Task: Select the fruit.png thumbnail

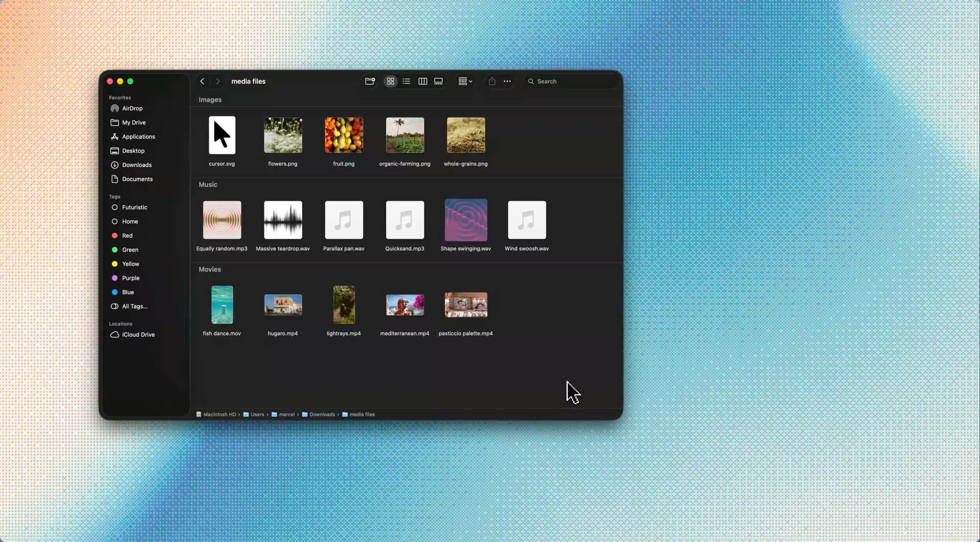Action: [x=344, y=135]
